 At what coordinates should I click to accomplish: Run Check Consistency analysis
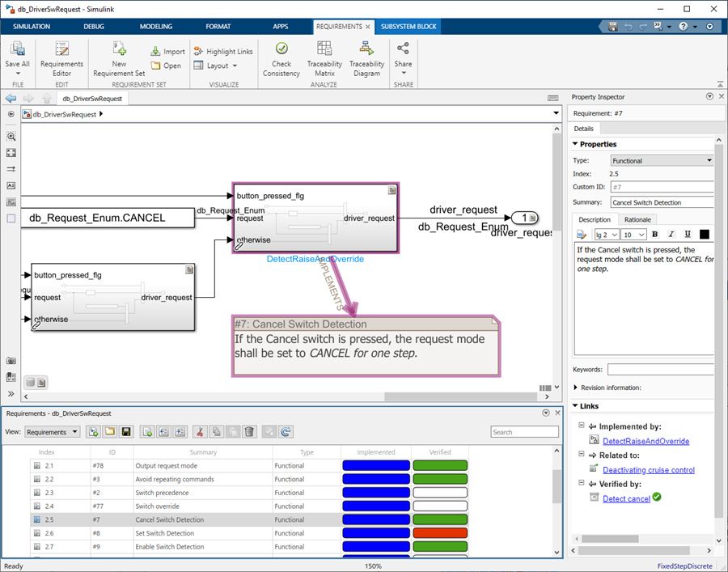[281, 58]
